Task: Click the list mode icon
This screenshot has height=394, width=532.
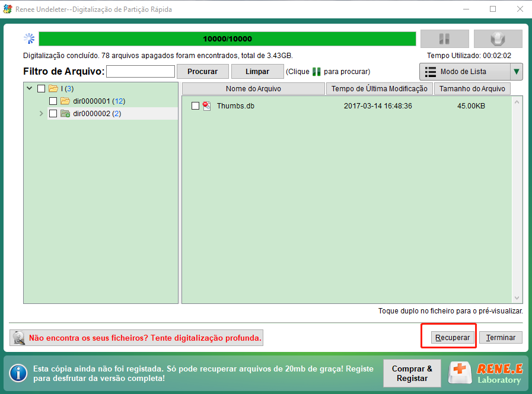Action: 431,72
